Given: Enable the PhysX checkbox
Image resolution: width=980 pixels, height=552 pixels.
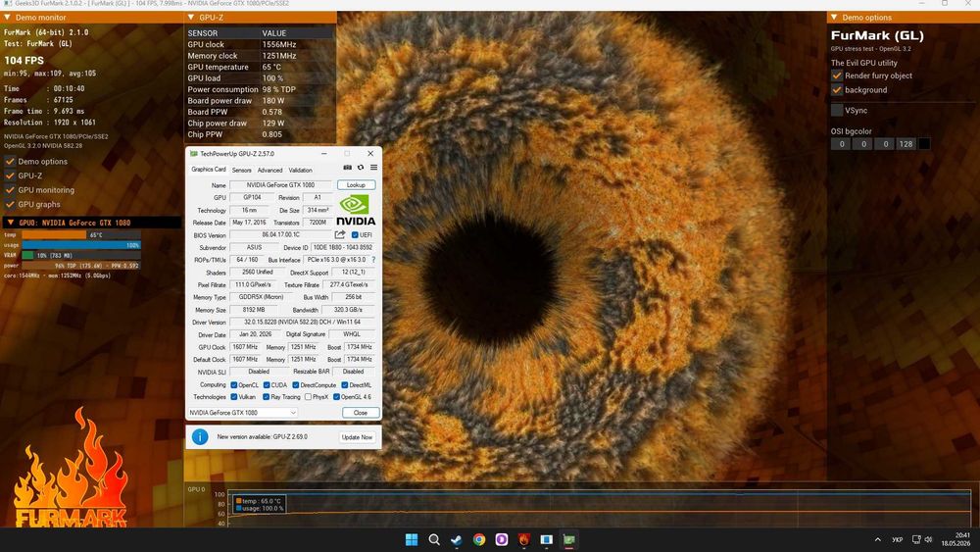Looking at the screenshot, I should point(308,397).
